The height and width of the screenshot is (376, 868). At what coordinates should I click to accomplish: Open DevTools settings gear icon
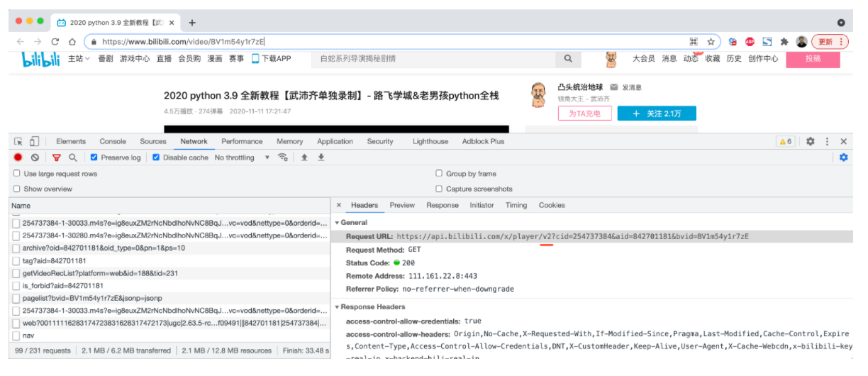coord(810,141)
